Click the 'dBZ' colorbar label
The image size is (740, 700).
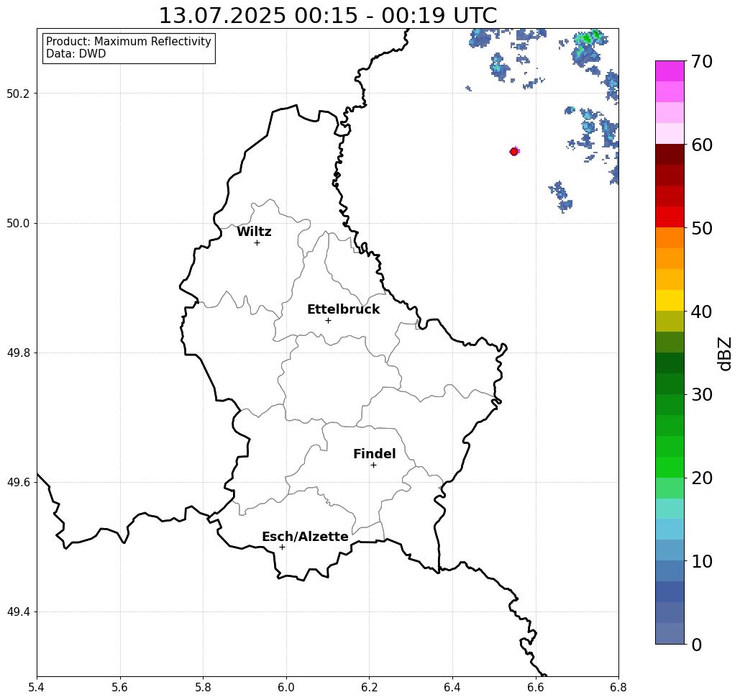tap(725, 354)
